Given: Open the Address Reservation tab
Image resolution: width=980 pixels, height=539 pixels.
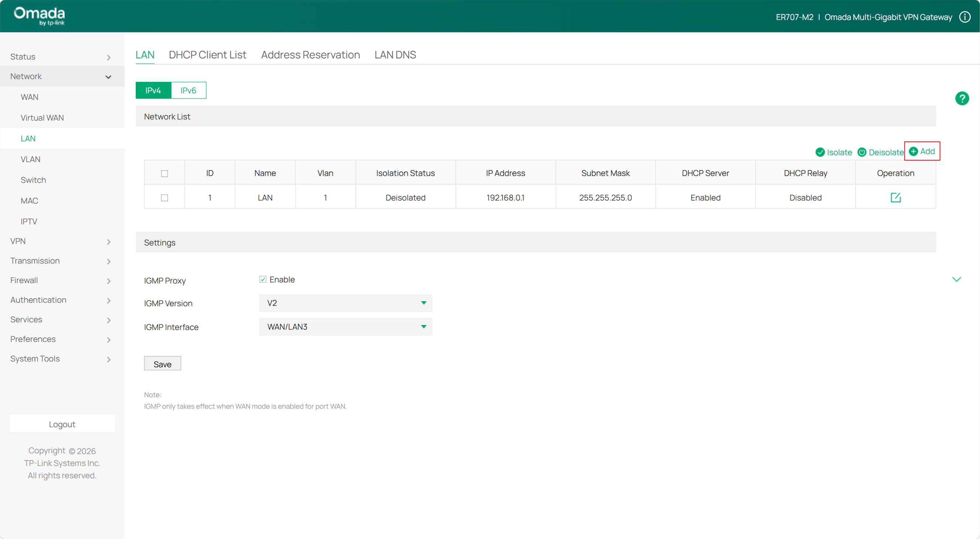Looking at the screenshot, I should tap(310, 55).
